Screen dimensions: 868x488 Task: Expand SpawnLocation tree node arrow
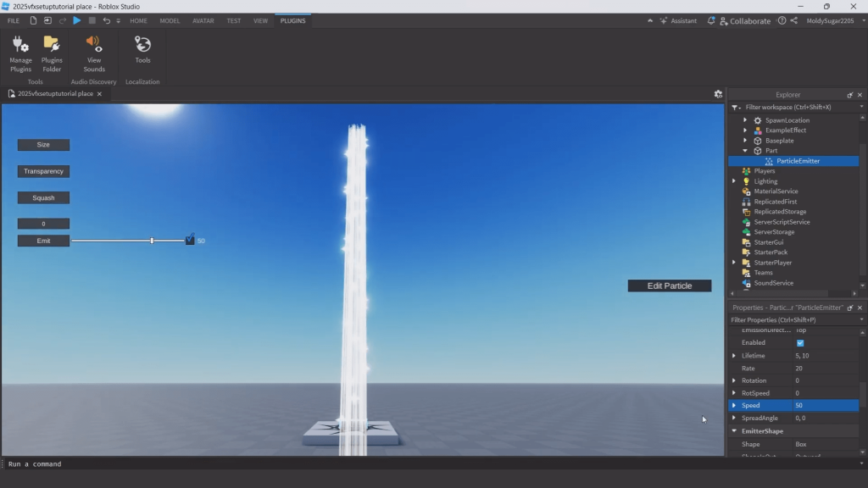[745, 120]
